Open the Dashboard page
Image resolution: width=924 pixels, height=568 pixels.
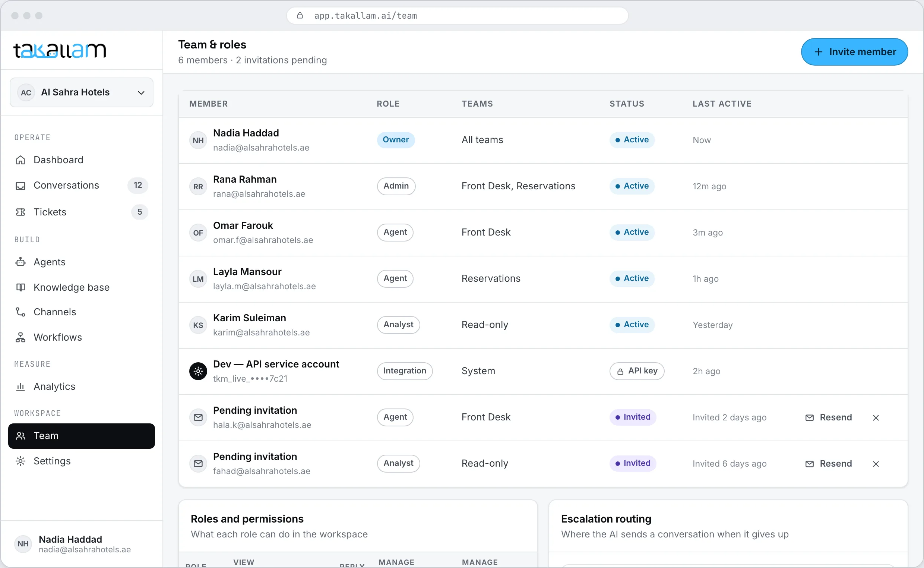pyautogui.click(x=82, y=160)
